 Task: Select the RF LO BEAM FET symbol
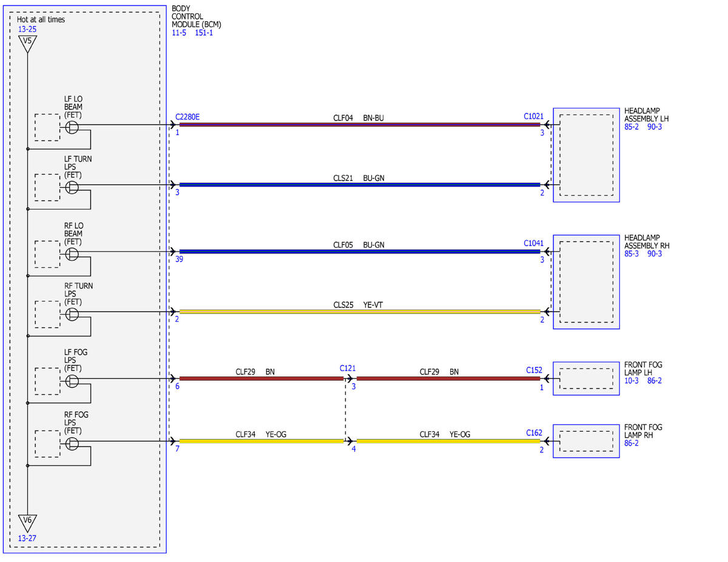click(72, 253)
